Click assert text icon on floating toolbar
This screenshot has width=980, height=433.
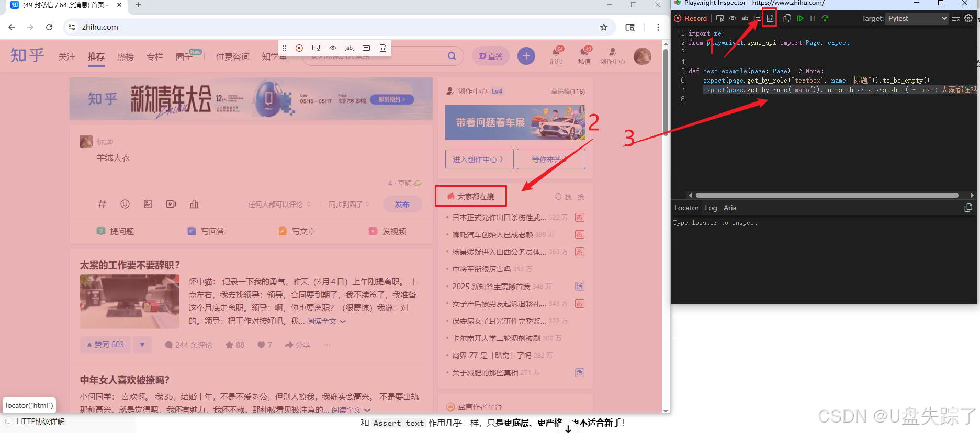tap(350, 48)
